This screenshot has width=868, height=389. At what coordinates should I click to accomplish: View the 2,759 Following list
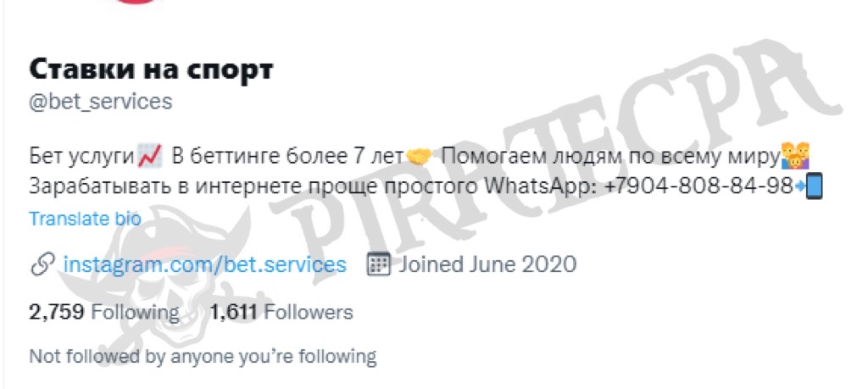[x=104, y=312]
